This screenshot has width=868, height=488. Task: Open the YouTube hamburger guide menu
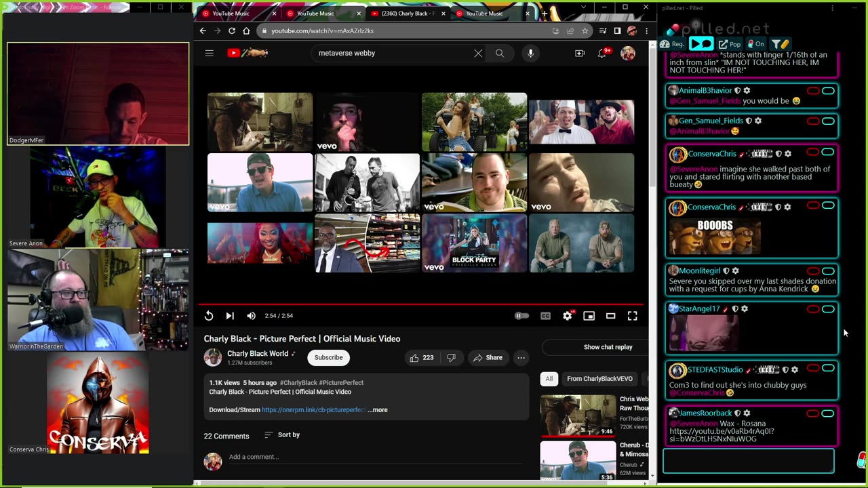[209, 53]
